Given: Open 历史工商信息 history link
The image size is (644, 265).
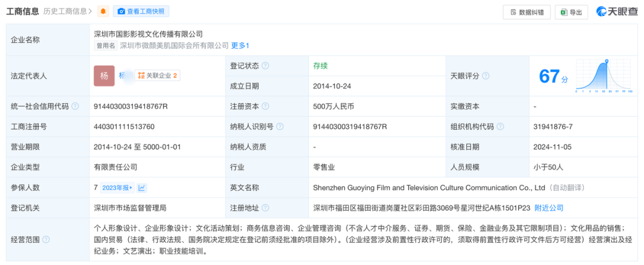Looking at the screenshot, I should point(66,11).
